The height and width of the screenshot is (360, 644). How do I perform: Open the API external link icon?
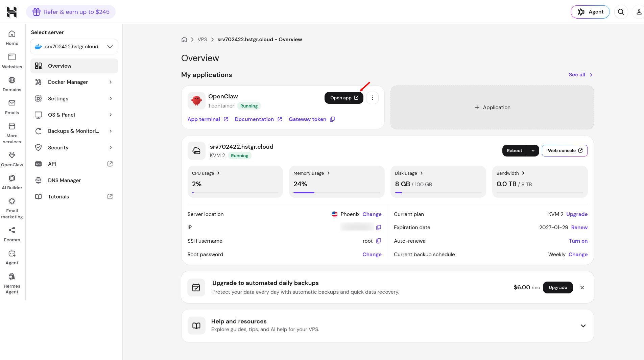click(x=110, y=164)
